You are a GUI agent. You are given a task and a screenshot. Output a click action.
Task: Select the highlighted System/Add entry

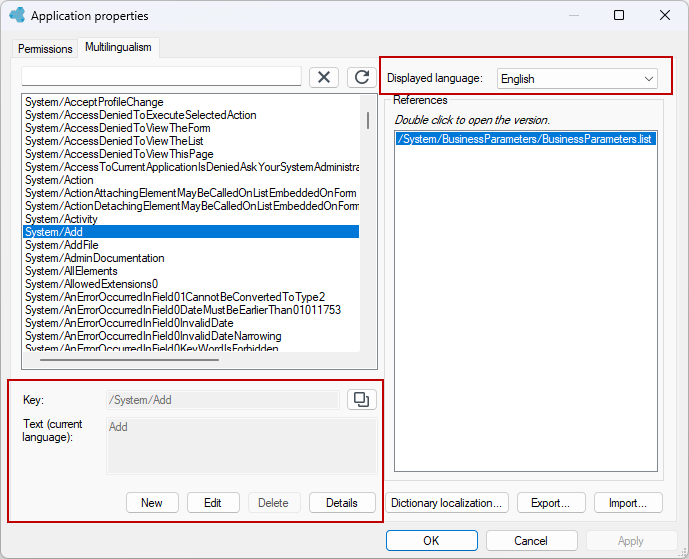click(x=191, y=232)
